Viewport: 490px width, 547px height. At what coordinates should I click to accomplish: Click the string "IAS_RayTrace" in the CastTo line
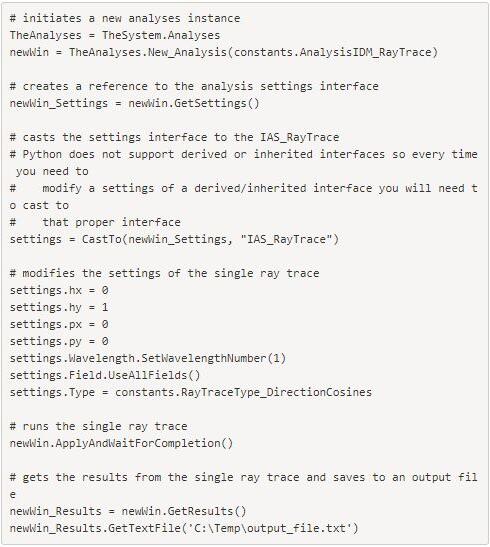coord(286,239)
